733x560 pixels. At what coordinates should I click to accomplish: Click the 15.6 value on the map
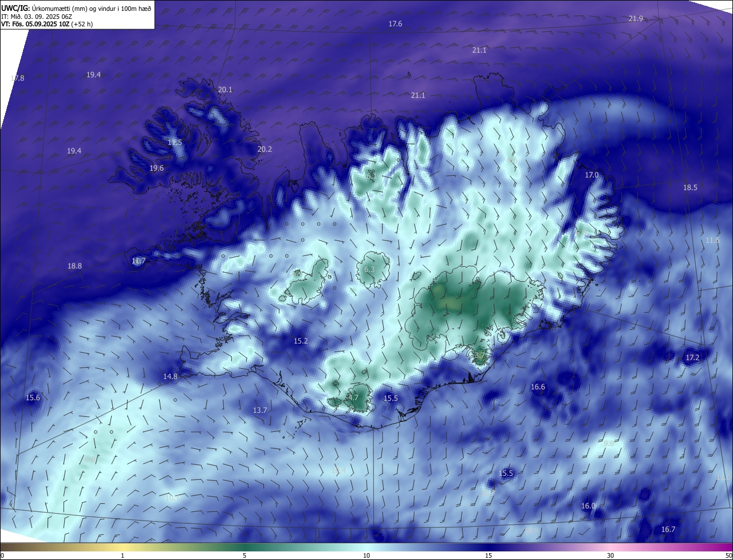coord(33,398)
